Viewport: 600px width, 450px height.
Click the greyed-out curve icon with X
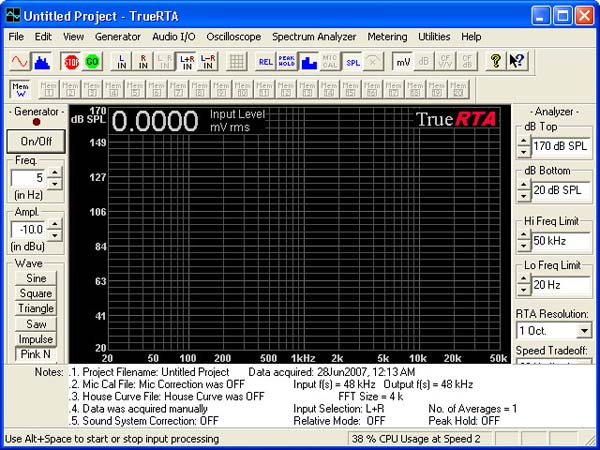click(x=373, y=61)
